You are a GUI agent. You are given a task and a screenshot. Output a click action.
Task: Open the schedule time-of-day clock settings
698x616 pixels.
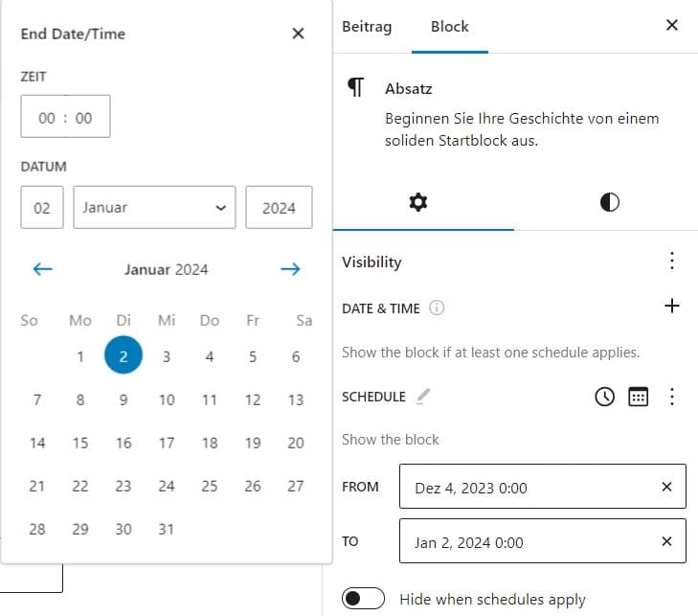(x=604, y=397)
